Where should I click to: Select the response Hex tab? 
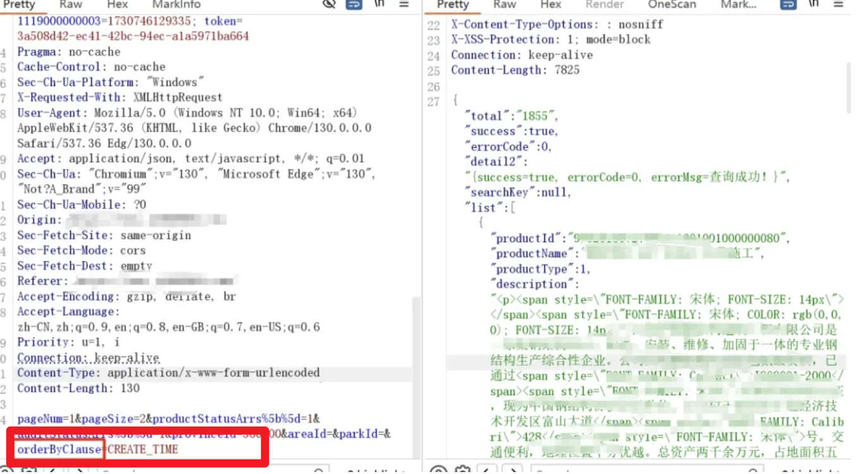coord(551,4)
